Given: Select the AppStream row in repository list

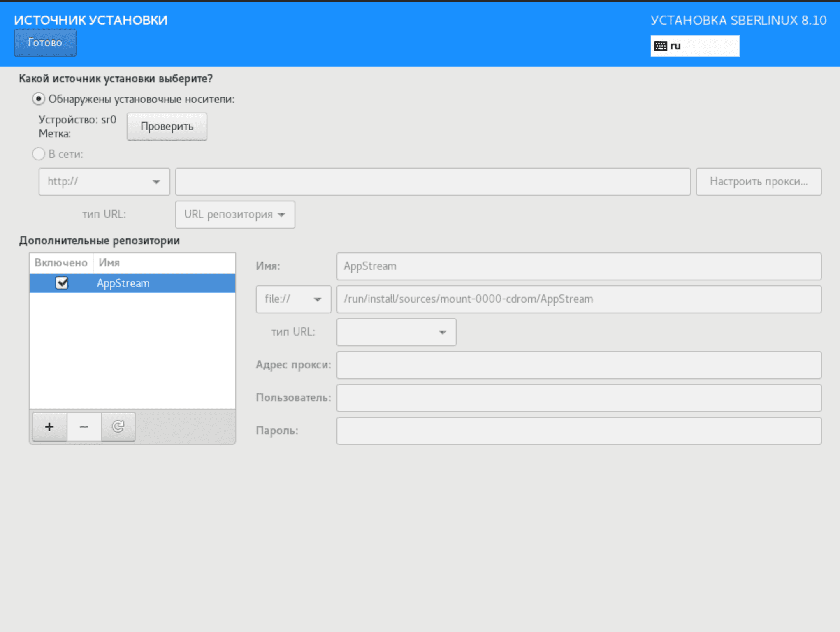Looking at the screenshot, I should pyautogui.click(x=132, y=283).
